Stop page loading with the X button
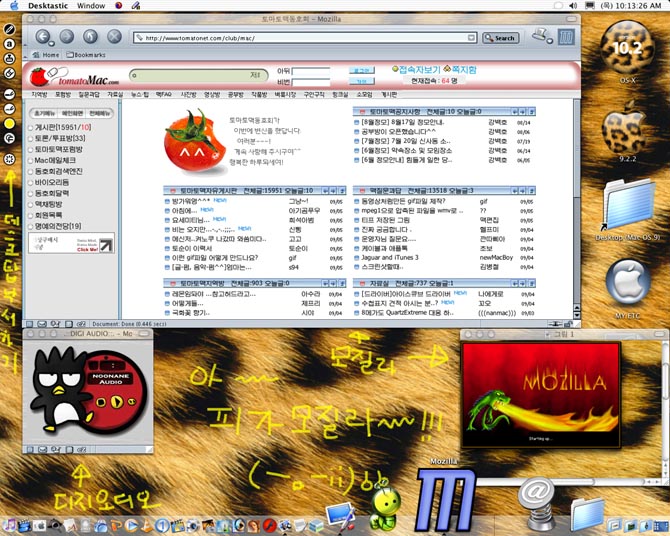 (x=114, y=37)
